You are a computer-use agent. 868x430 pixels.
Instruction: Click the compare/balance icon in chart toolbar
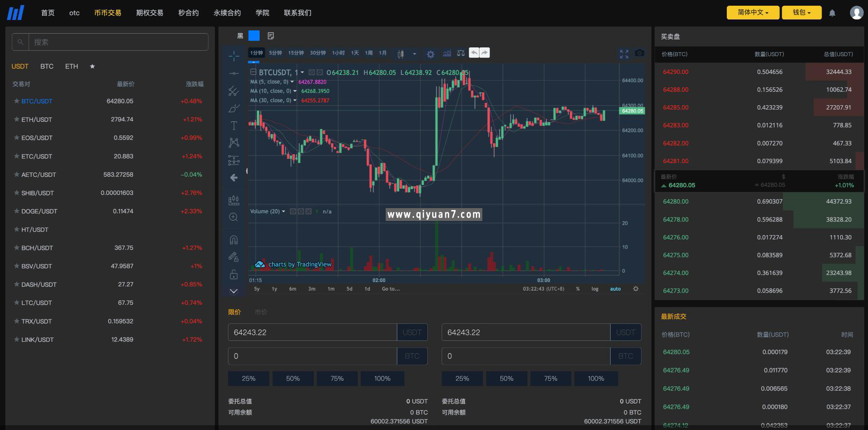point(461,54)
